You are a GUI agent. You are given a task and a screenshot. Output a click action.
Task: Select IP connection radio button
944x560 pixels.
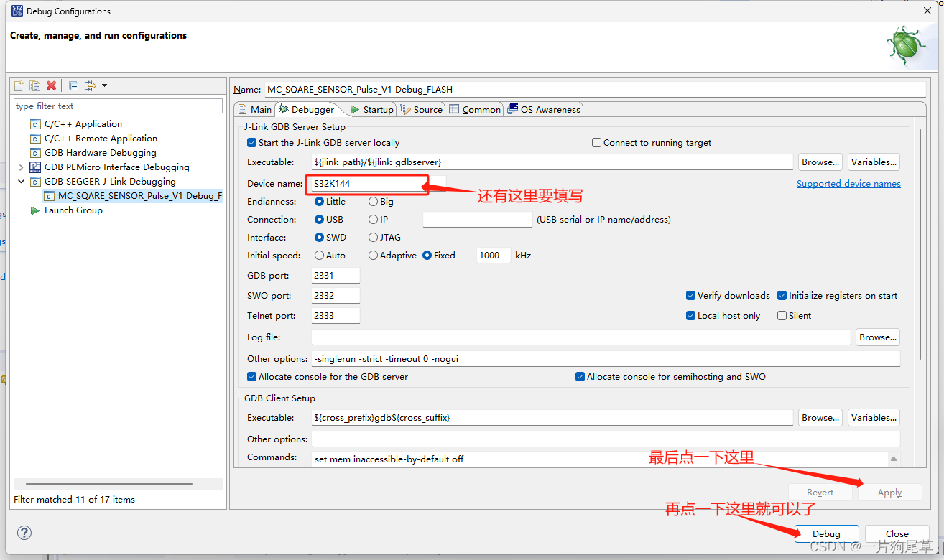click(374, 220)
